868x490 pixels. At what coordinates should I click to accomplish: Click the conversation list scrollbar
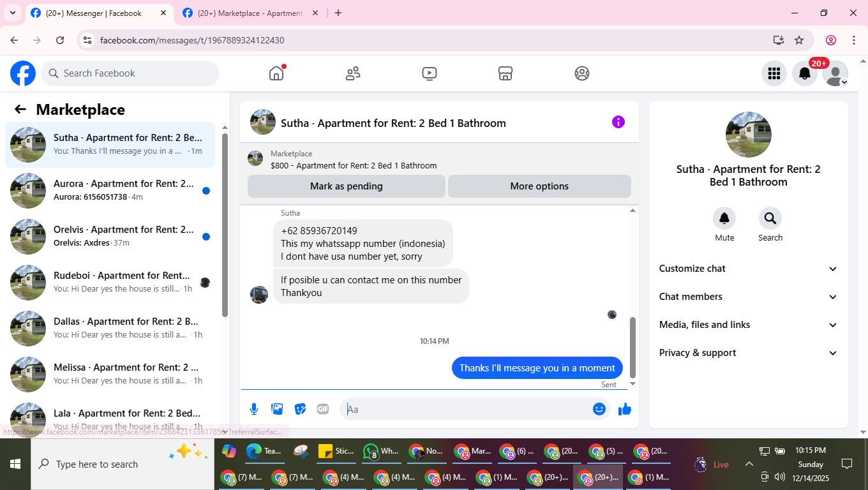[225, 225]
